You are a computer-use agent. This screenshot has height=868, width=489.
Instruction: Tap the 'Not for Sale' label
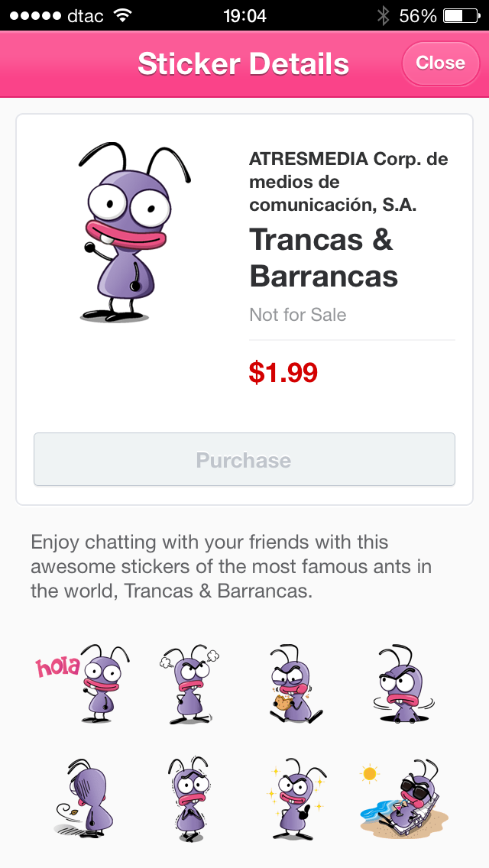point(298,315)
